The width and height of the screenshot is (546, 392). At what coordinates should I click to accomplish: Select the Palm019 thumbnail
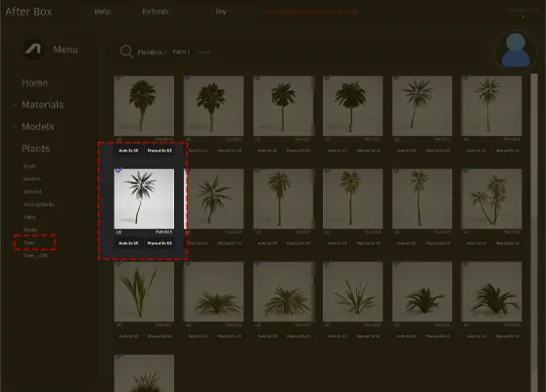click(x=144, y=106)
